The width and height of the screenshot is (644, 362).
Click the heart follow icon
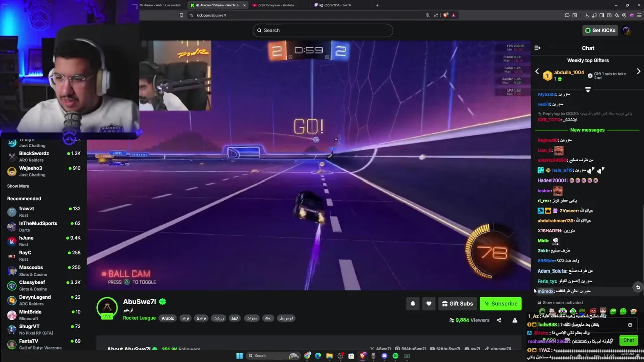click(x=429, y=303)
